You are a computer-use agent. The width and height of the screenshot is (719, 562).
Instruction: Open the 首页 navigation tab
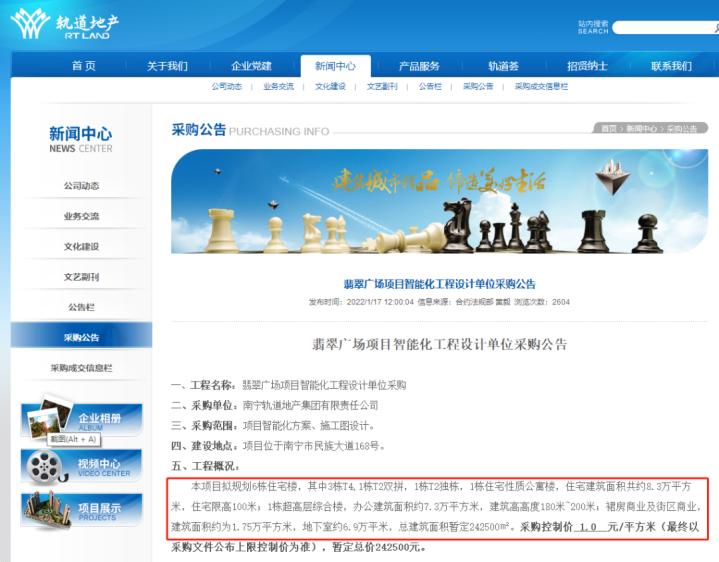pos(83,66)
